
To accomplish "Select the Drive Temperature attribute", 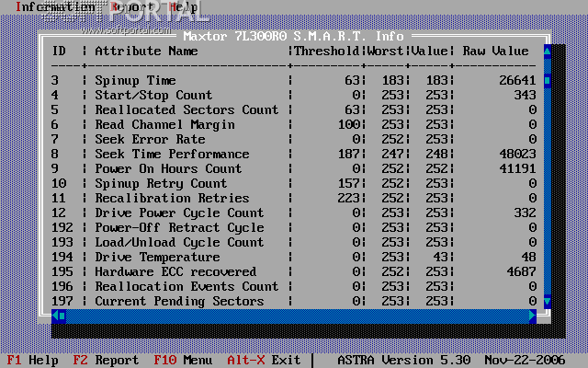I will click(157, 257).
